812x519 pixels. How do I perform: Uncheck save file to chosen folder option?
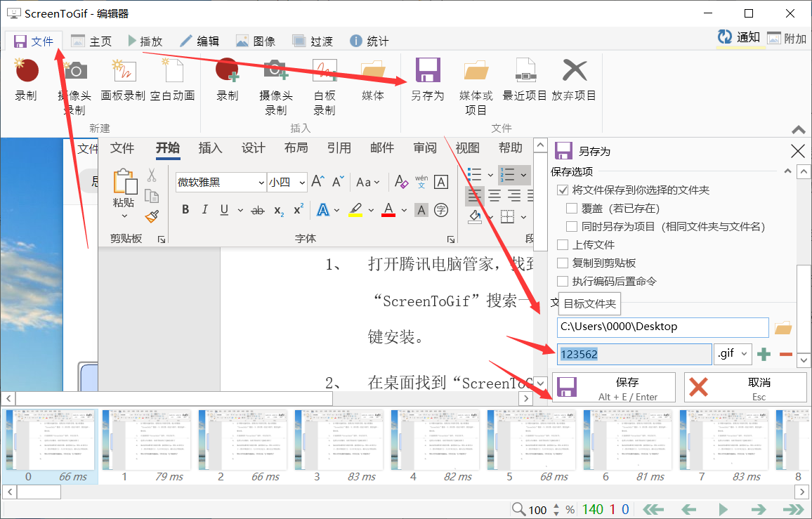tap(563, 190)
